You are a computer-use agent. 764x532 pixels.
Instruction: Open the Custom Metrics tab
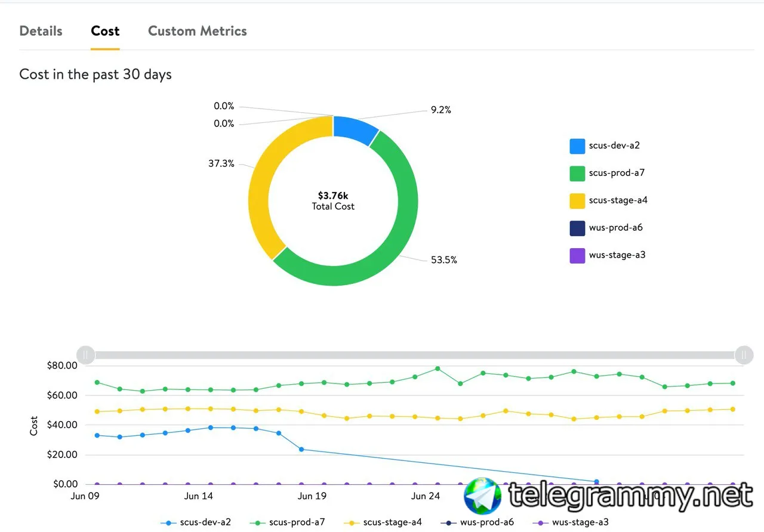pyautogui.click(x=198, y=31)
